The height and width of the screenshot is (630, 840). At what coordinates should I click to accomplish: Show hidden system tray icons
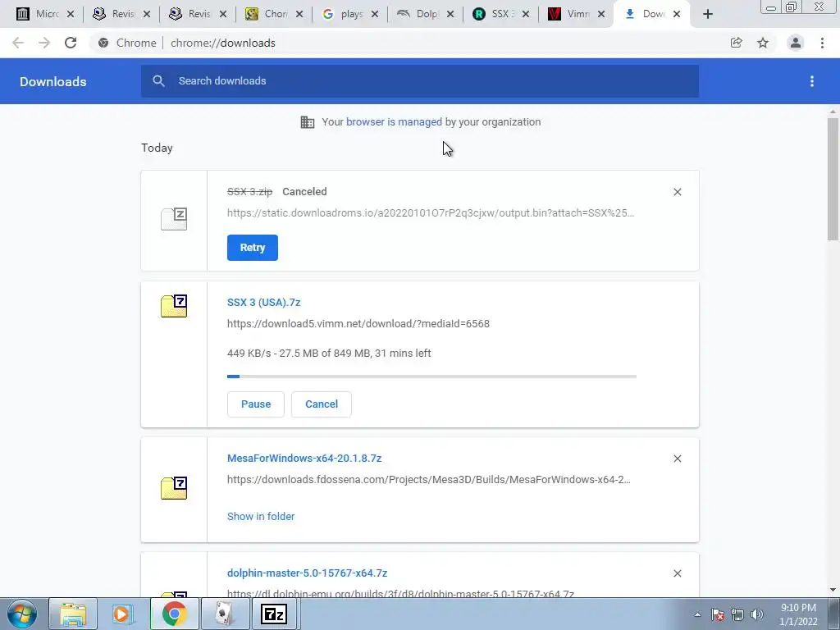[697, 614]
